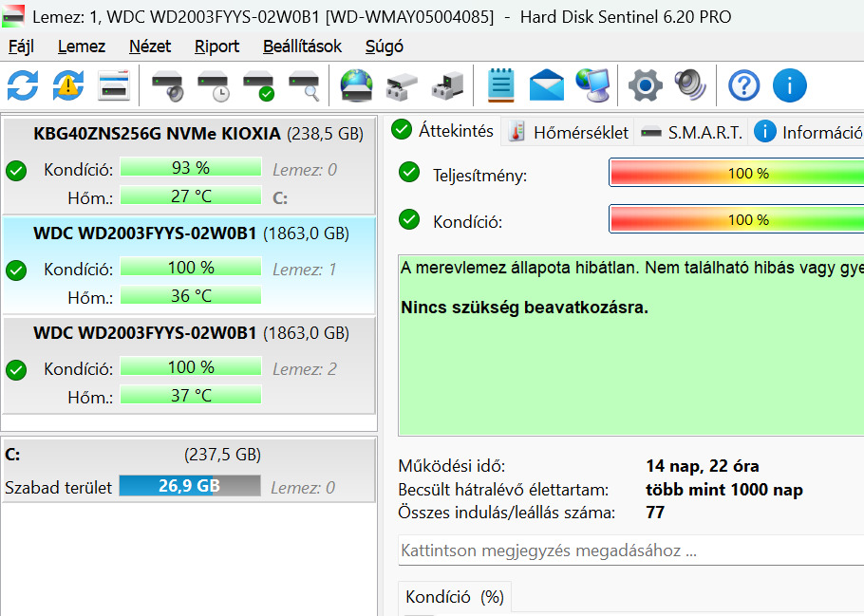
Task: Click the light gray network drives icon
Action: click(403, 86)
